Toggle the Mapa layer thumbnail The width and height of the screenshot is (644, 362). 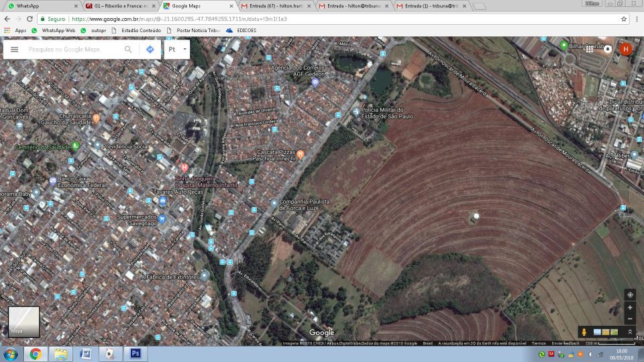tap(23, 321)
